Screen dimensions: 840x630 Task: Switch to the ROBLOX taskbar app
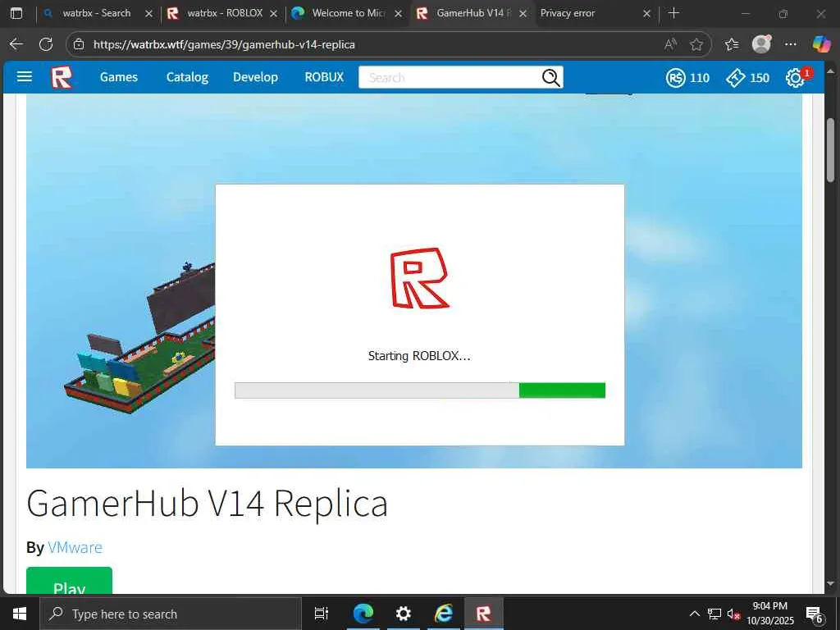(x=483, y=614)
